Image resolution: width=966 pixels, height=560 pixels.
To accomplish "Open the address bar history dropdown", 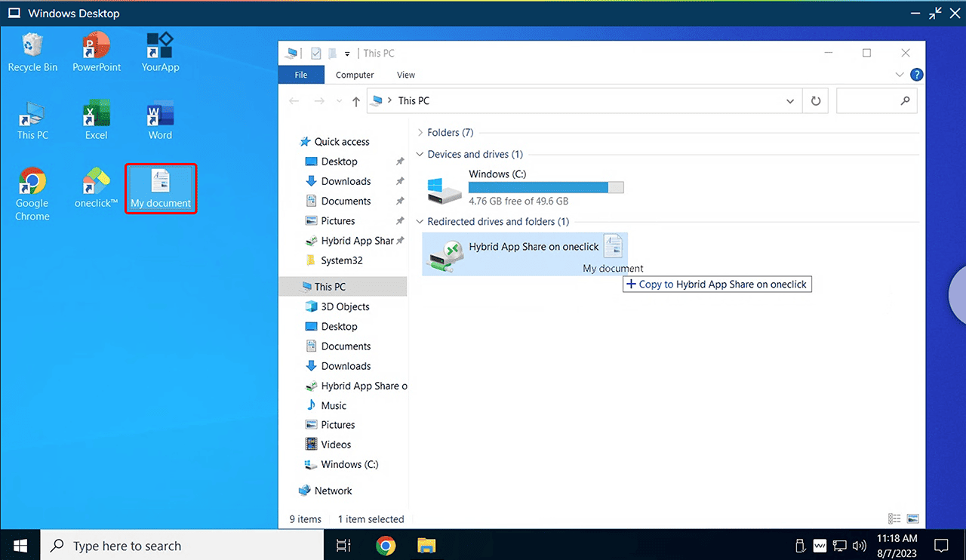I will tap(789, 100).
